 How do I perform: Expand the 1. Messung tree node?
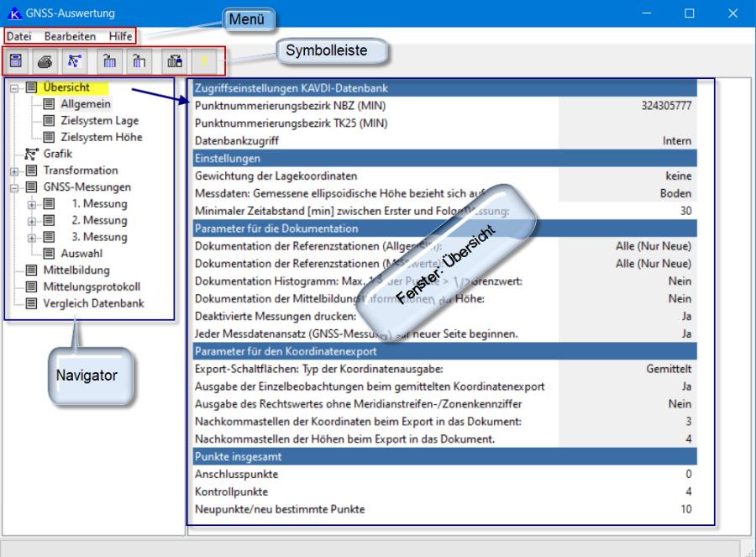coord(32,204)
